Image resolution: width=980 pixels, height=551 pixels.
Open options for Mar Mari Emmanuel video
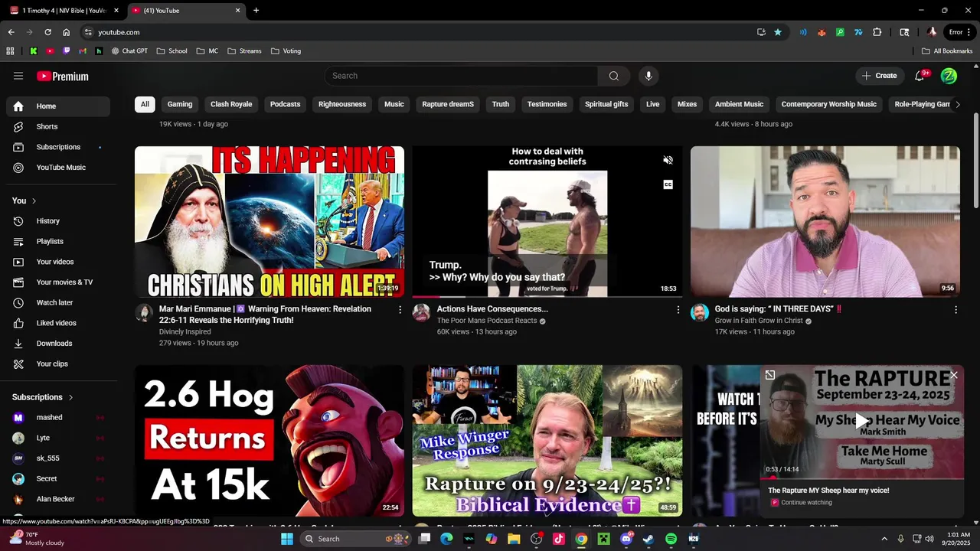[x=400, y=310]
